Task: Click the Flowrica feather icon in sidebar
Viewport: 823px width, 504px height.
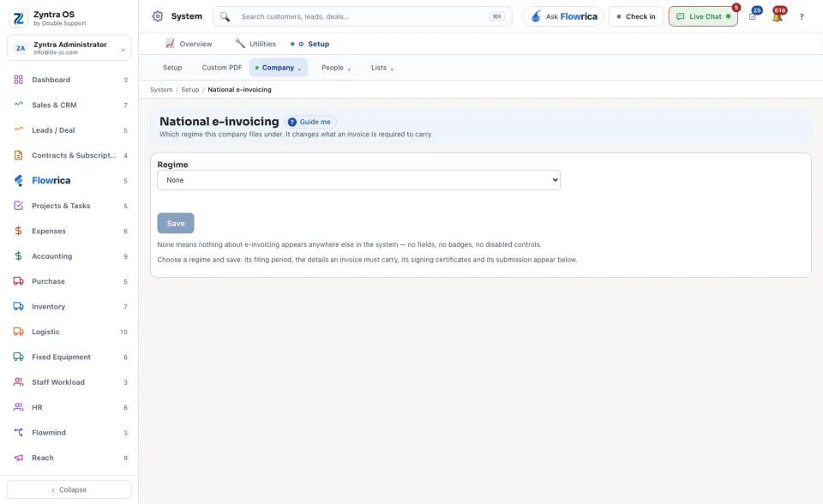Action: 18,181
